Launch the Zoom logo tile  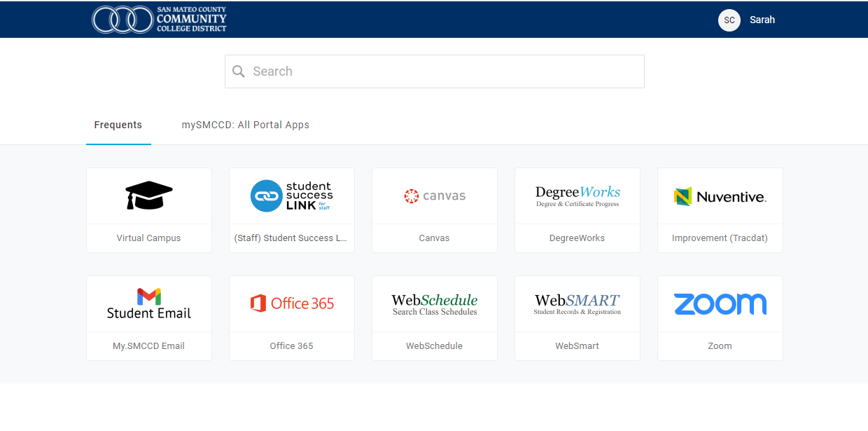pyautogui.click(x=720, y=303)
